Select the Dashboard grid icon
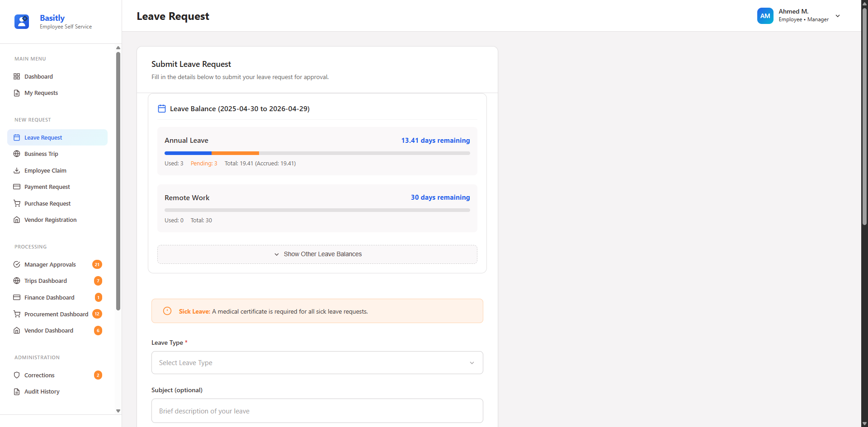Viewport: 868px width, 427px height. tap(17, 76)
